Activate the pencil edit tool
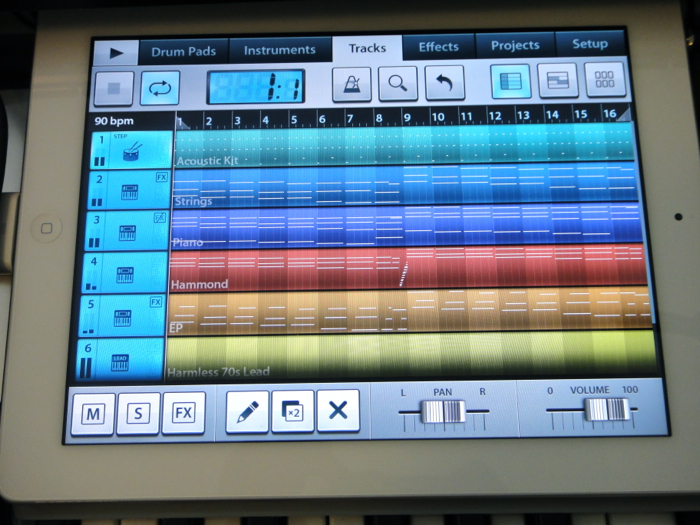This screenshot has height=525, width=700. point(247,411)
